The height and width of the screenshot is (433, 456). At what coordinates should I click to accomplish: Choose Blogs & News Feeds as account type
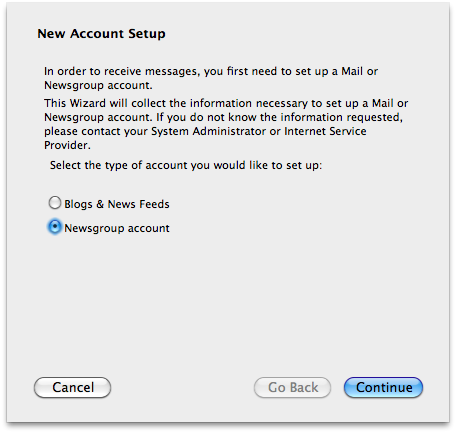point(55,203)
